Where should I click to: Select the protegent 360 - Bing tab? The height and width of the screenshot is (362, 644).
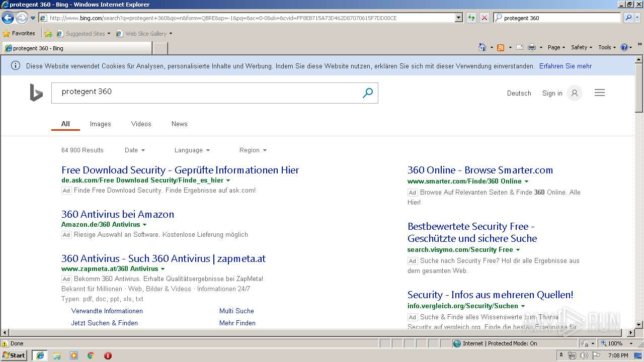tap(76, 48)
